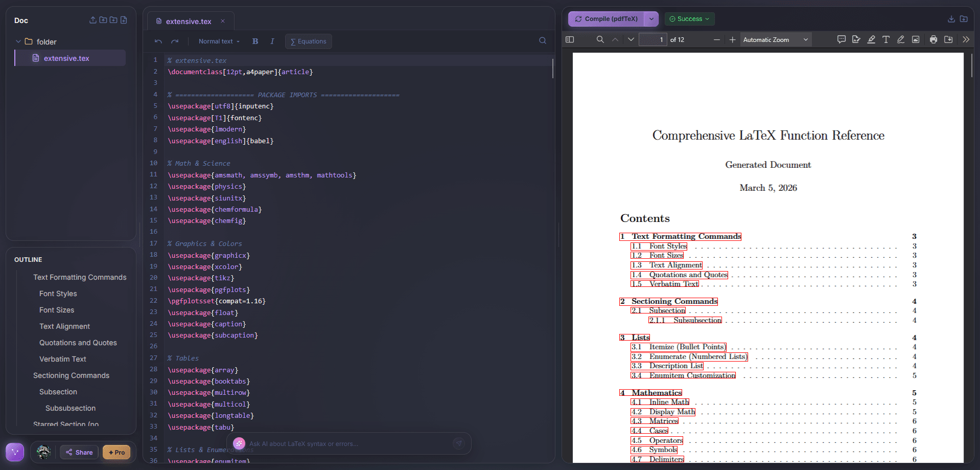The width and height of the screenshot is (980, 470).
Task: Select the PDF freehand draw tool
Action: 901,39
